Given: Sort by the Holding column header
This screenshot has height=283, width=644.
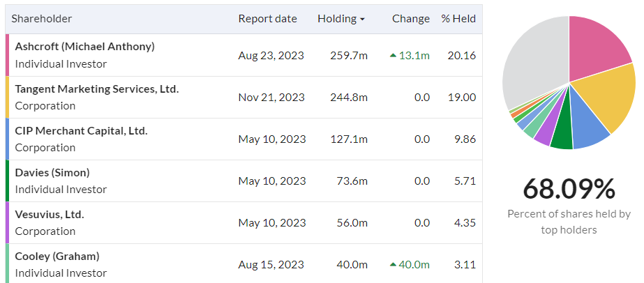Looking at the screenshot, I should 341,19.
